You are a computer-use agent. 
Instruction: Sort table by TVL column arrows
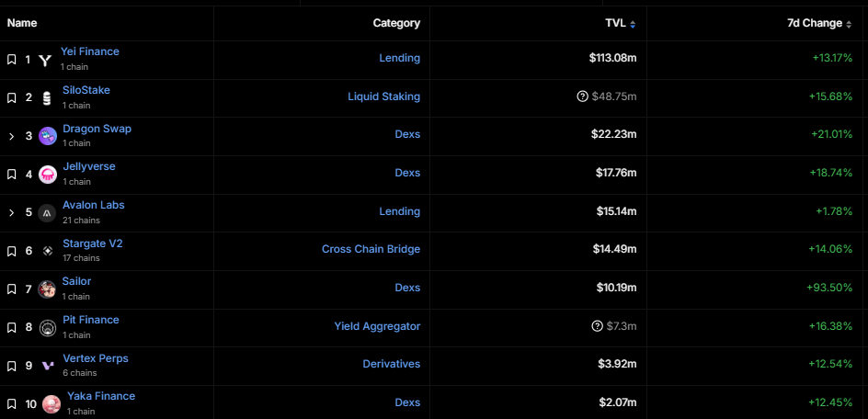coord(633,24)
